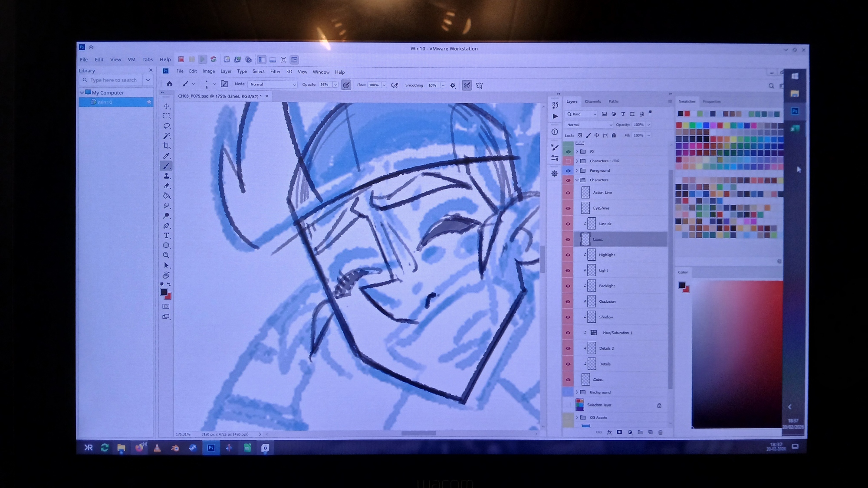Screen dimensions: 868x488
Task: Select the Type tool
Action: [x=166, y=236]
